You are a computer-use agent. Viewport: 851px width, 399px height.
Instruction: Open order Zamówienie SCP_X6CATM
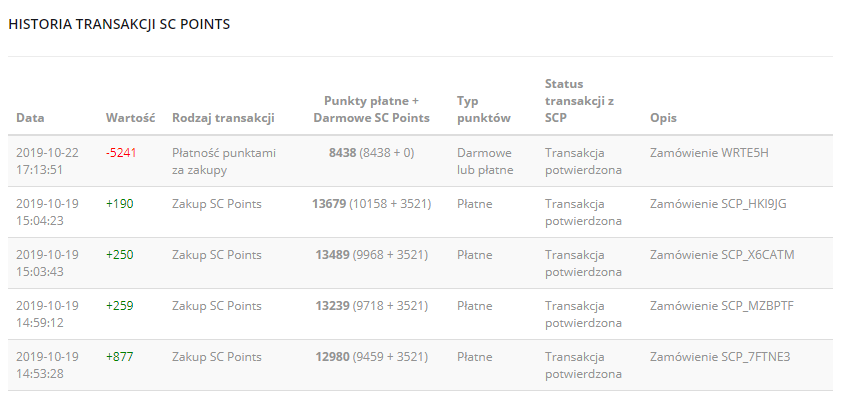click(722, 255)
